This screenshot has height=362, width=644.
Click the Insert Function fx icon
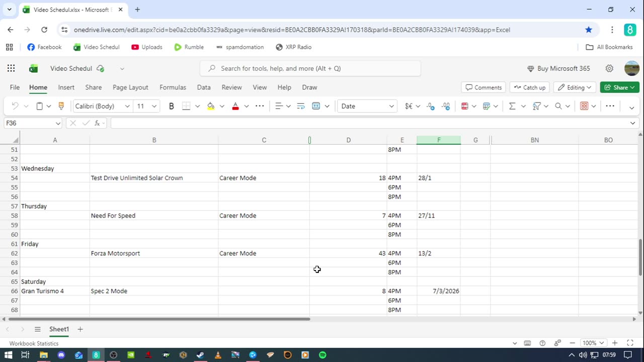(98, 123)
